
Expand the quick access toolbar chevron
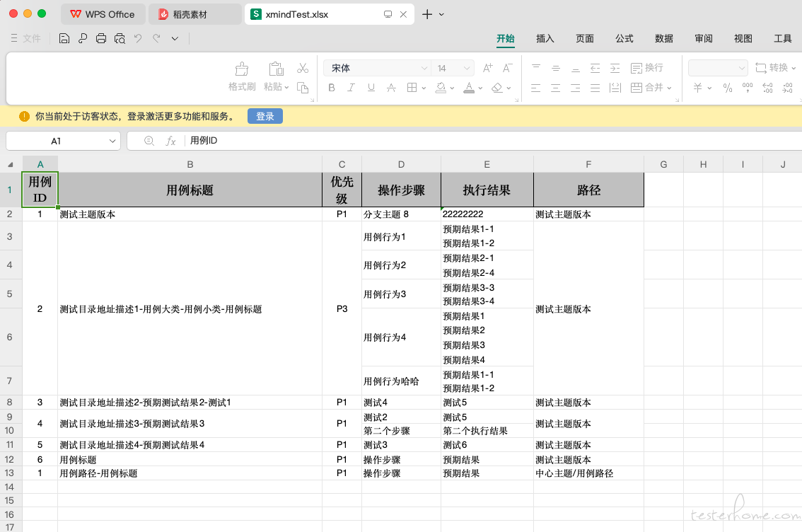175,38
